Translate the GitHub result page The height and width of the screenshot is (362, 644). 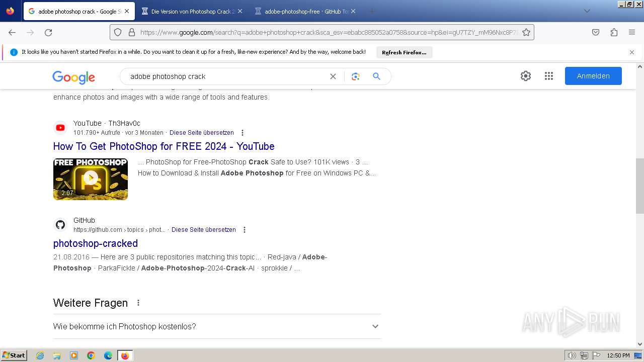(x=204, y=230)
